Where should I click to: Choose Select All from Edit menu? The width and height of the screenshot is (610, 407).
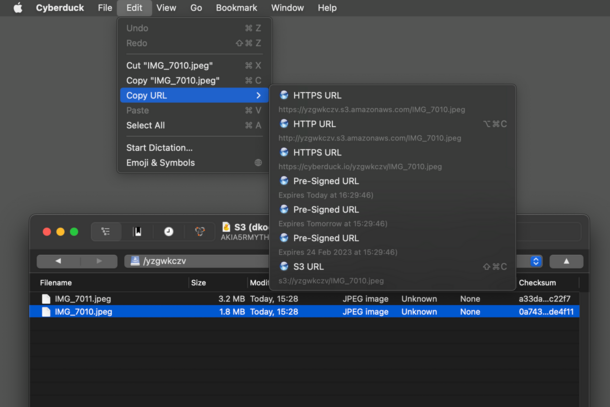click(x=146, y=125)
